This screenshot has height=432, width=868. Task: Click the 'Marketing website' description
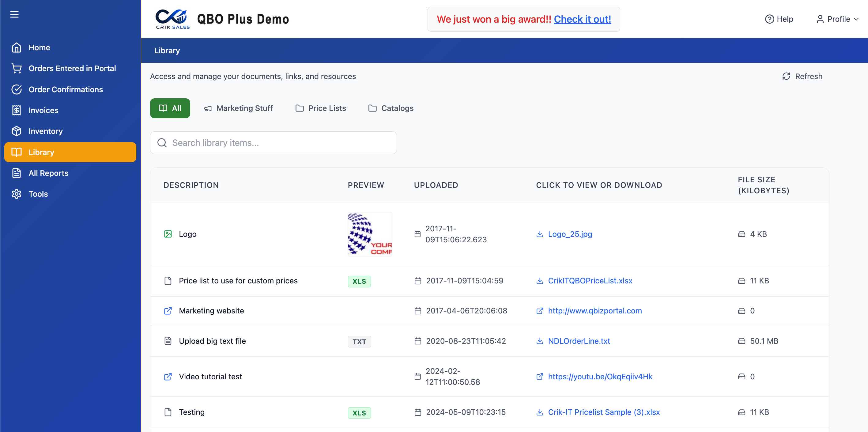pos(211,311)
